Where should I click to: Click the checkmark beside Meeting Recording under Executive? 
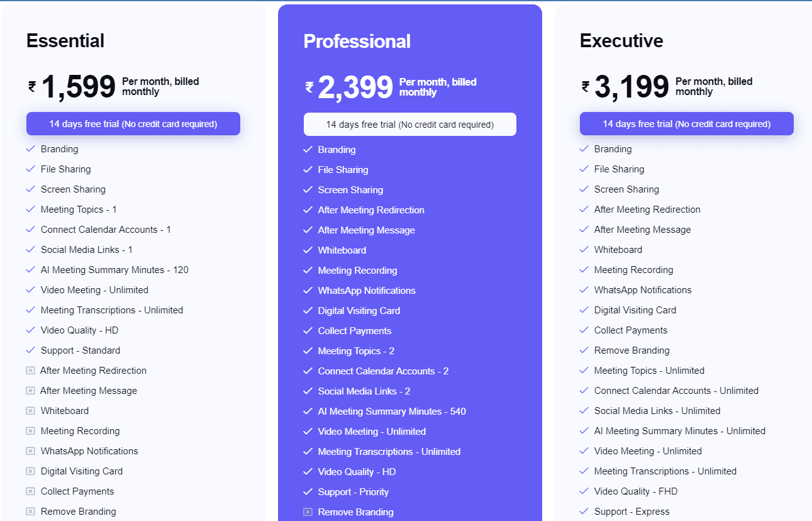pos(584,270)
